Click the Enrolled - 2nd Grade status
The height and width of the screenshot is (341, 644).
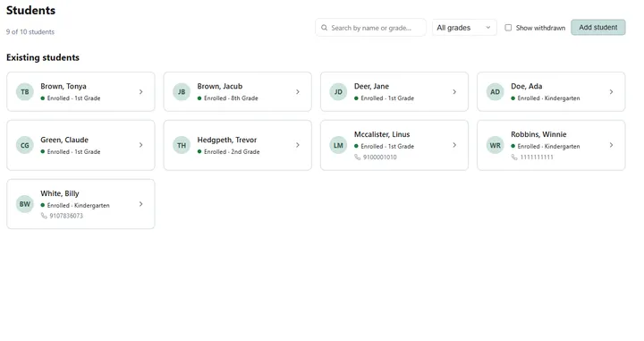point(232,151)
